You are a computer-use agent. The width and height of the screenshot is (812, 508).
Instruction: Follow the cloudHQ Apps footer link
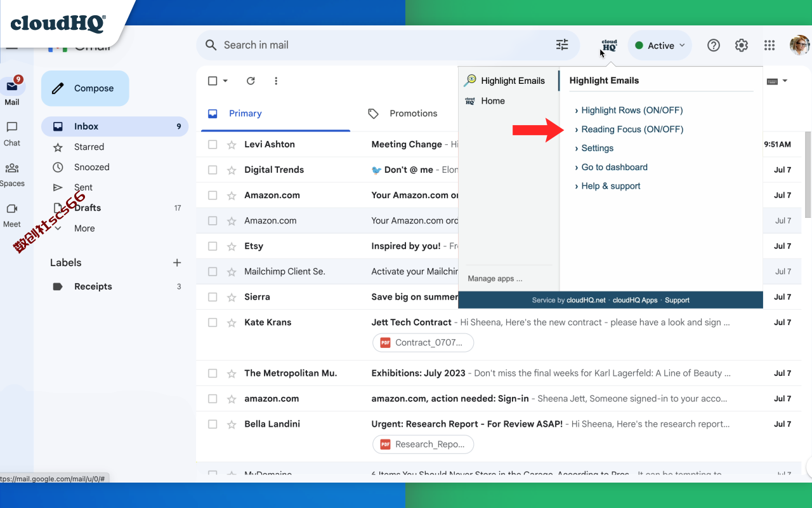click(635, 300)
